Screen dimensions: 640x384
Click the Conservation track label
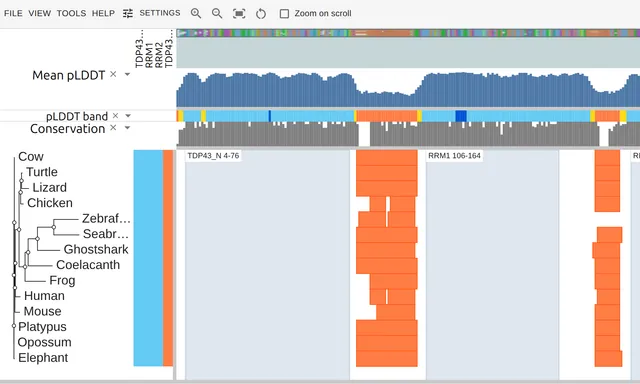[x=67, y=129]
